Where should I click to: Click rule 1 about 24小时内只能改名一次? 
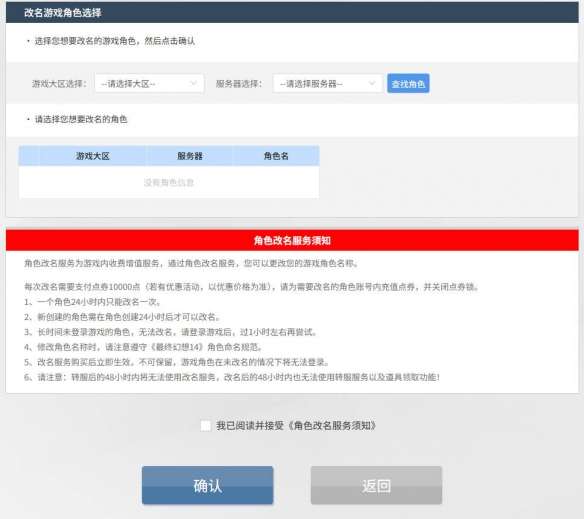click(92, 302)
